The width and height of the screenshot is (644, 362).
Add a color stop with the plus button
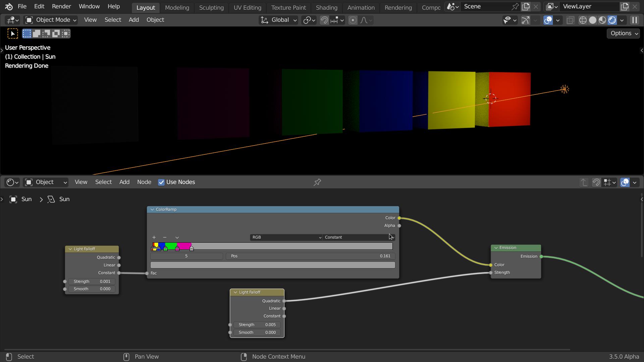pos(154,237)
